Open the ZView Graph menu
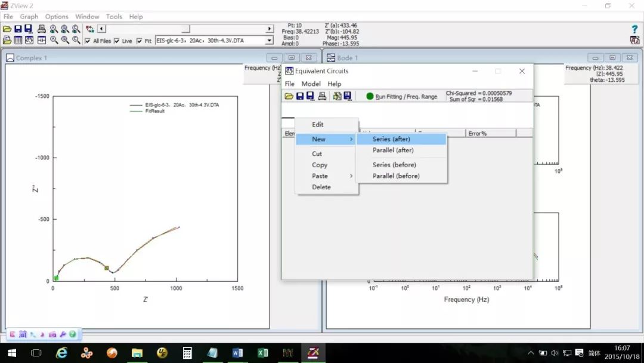Viewport: 644px width, 363px height. pyautogui.click(x=29, y=17)
